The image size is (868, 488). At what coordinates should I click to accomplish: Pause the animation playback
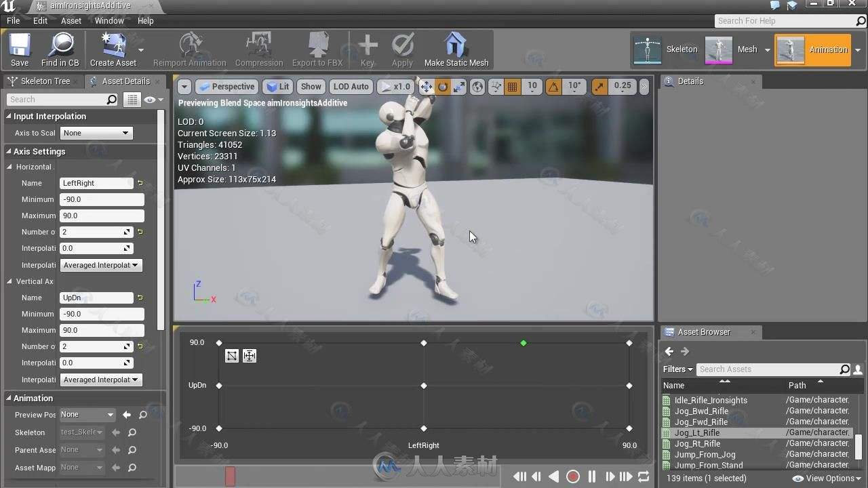(x=591, y=476)
